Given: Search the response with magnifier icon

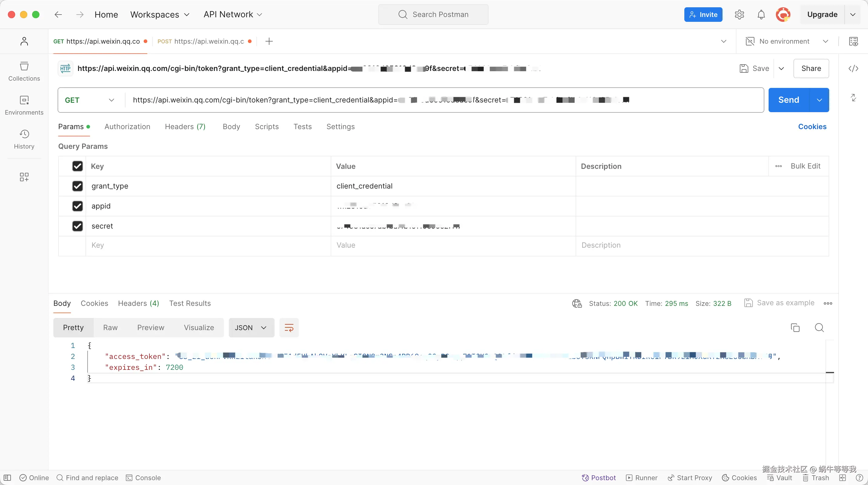Looking at the screenshot, I should [x=819, y=328].
